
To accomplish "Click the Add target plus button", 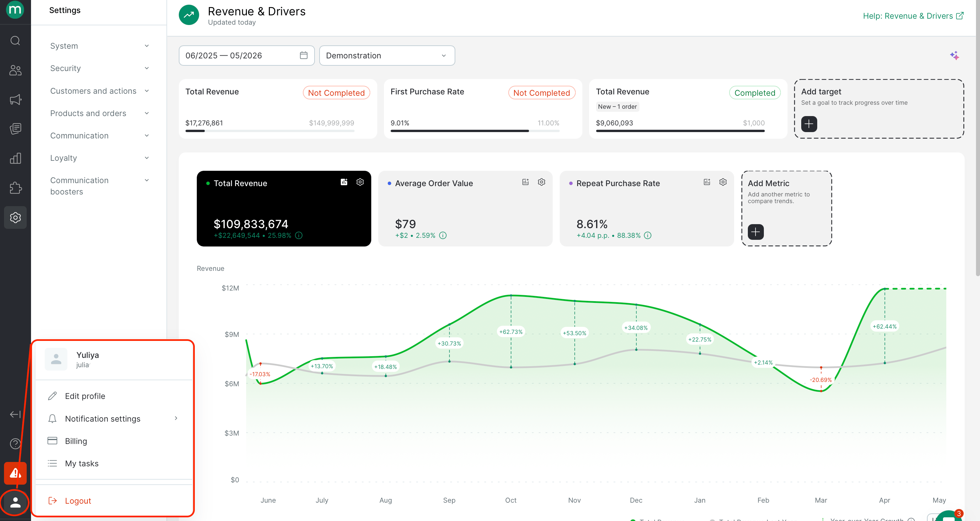I will (809, 124).
